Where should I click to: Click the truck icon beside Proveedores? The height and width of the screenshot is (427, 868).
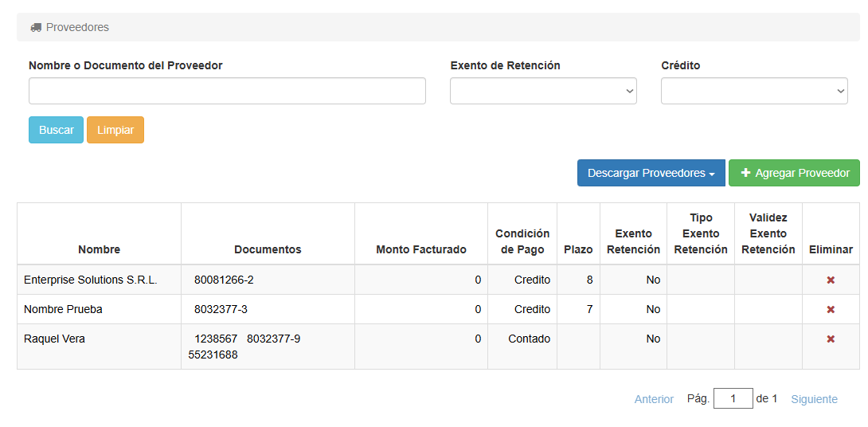[36, 27]
